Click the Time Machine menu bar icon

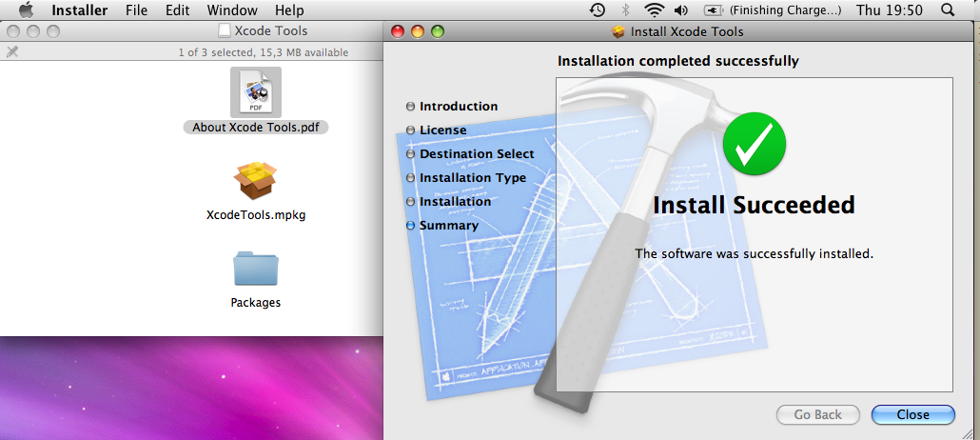point(598,10)
